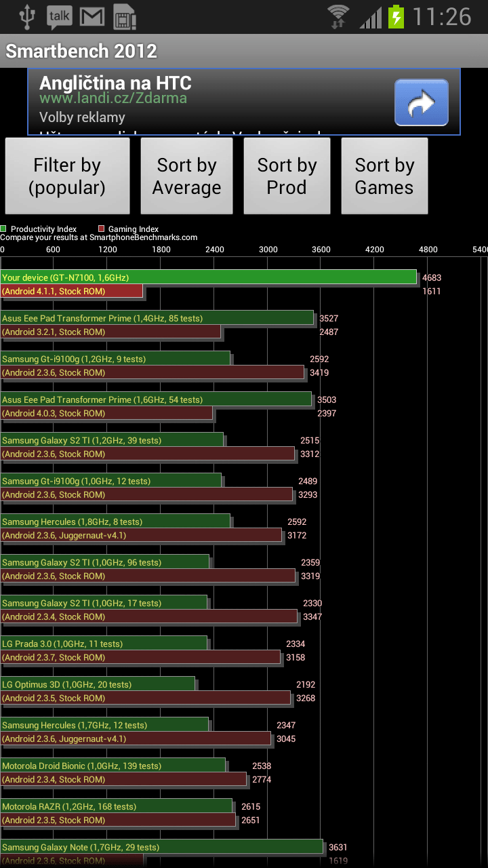Tap the Volby reklamy ad options text

point(82,117)
